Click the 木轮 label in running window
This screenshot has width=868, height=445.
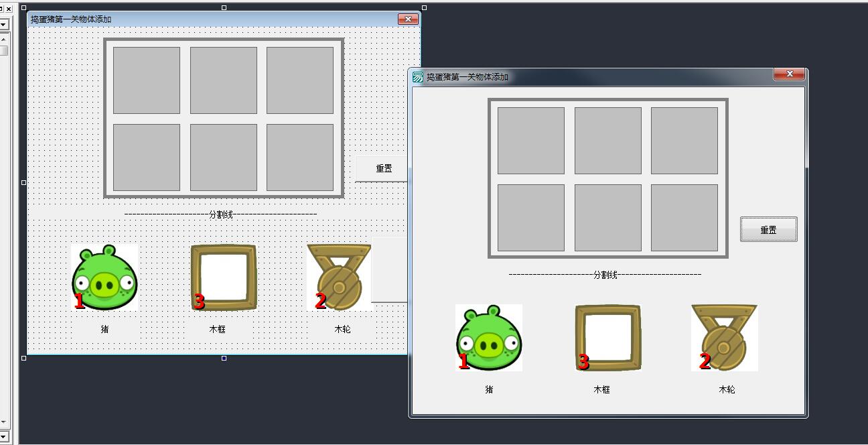(x=727, y=389)
